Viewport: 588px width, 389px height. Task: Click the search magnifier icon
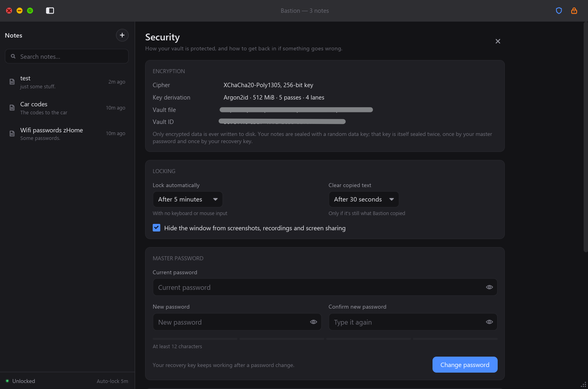[13, 56]
